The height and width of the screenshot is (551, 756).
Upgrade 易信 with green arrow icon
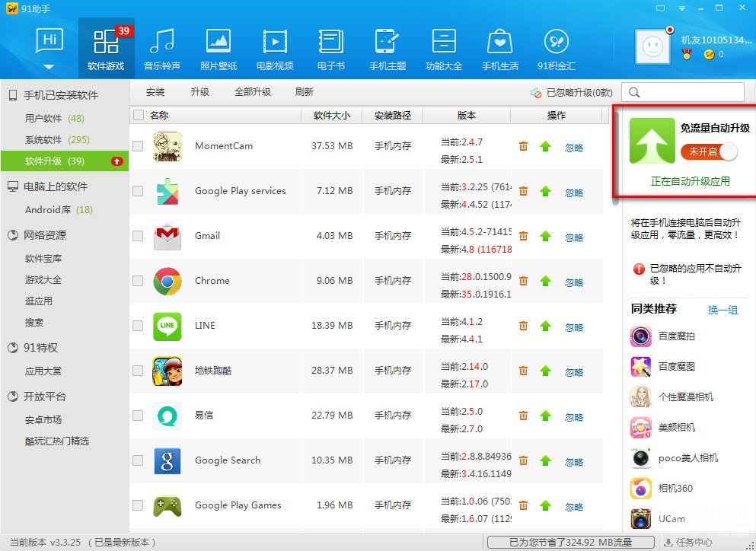coord(545,415)
